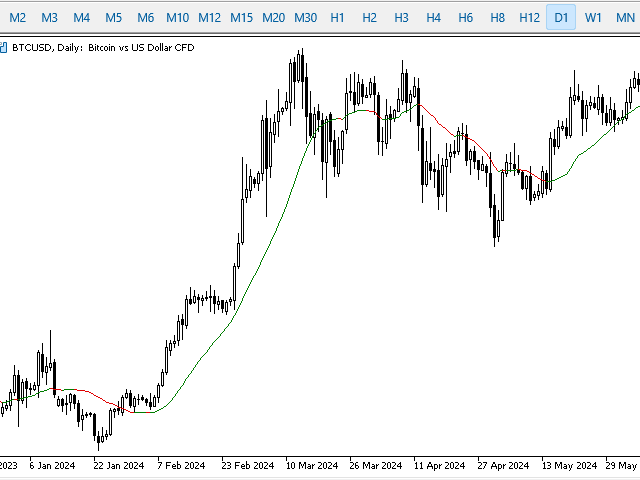Switch to the MN monthly timeframe
The image size is (640, 480).
(x=625, y=18)
